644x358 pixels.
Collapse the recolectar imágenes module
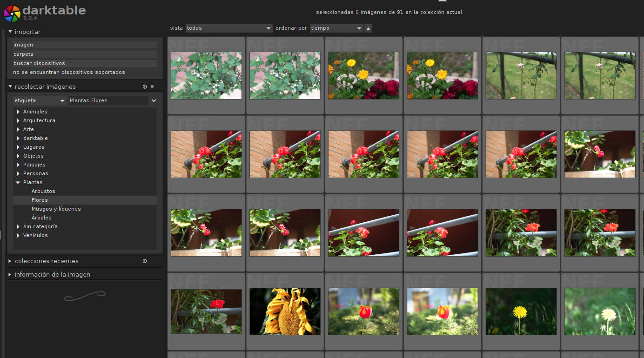[x=10, y=86]
